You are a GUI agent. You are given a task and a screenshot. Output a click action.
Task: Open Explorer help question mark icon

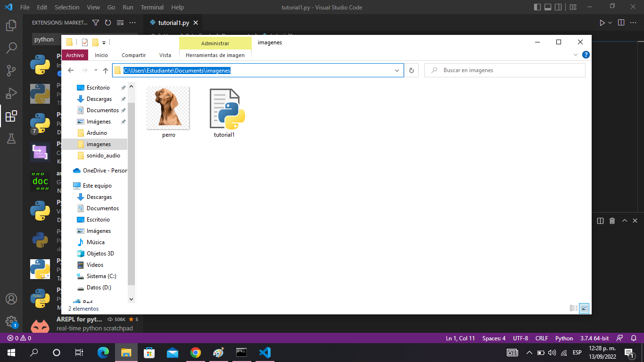click(586, 55)
